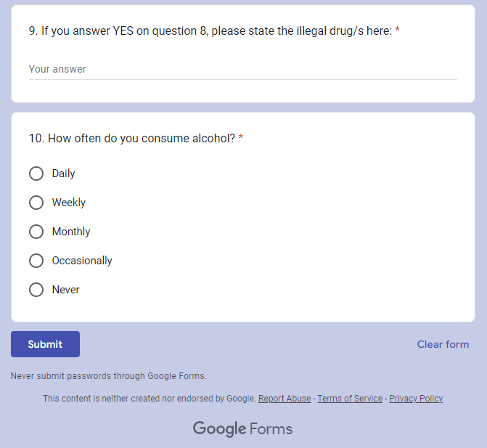Screen dimensions: 487x448
Task: Click the "Never" option label text
Action: (x=66, y=290)
